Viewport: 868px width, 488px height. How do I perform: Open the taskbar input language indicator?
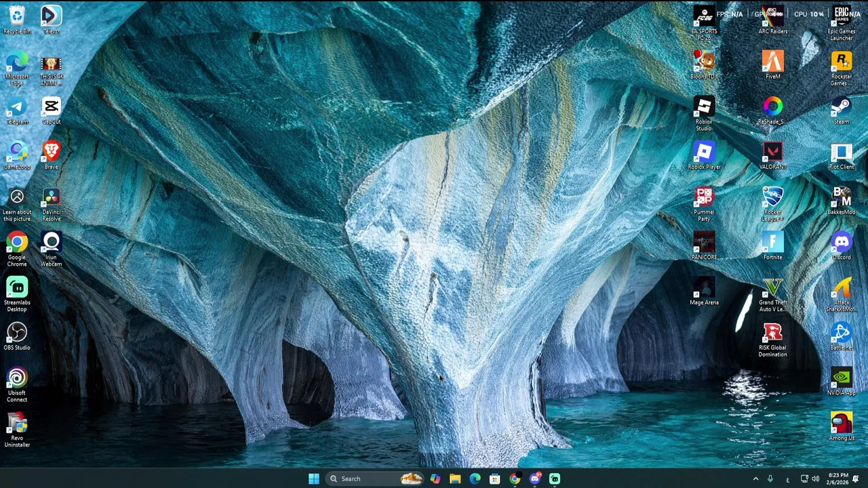(x=787, y=479)
